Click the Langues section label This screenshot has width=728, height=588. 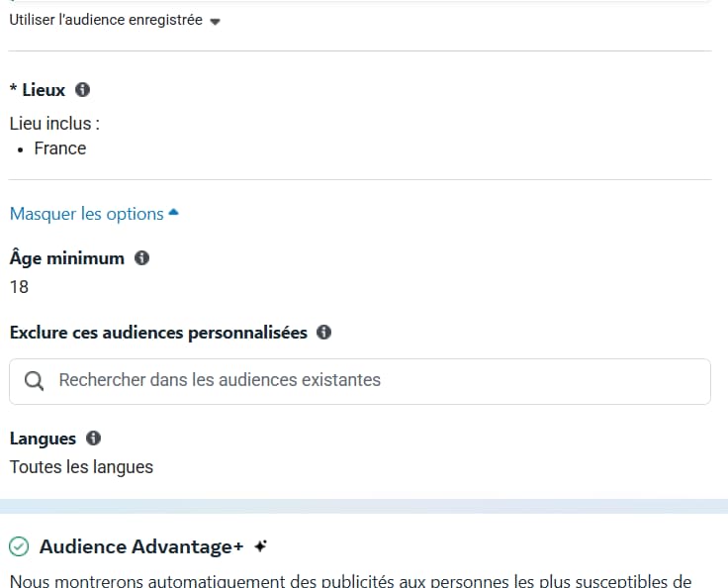pyautogui.click(x=43, y=439)
